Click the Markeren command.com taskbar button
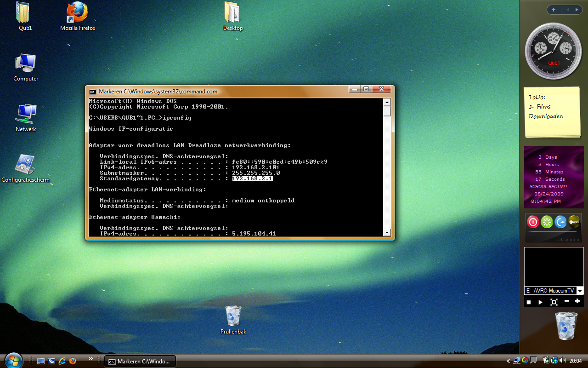This screenshot has width=588, height=368. coord(140,362)
